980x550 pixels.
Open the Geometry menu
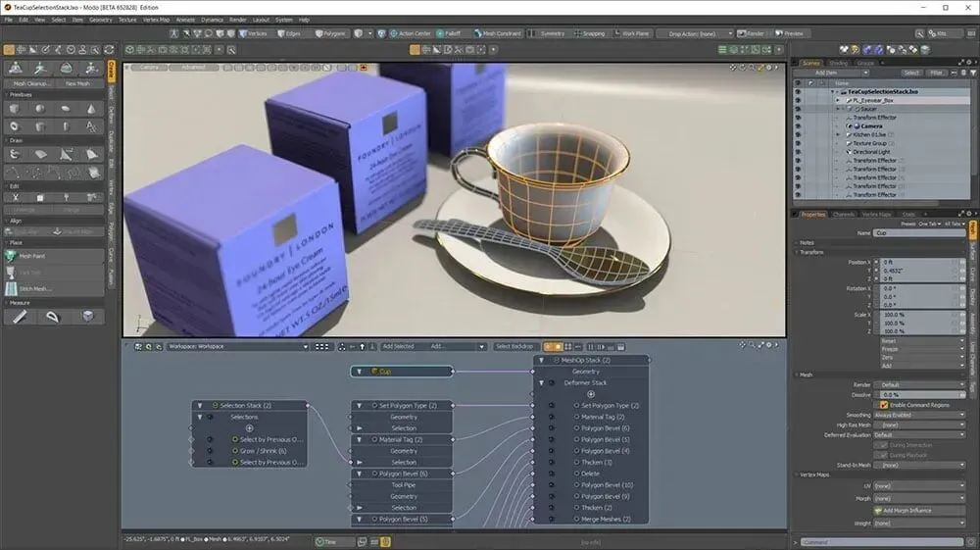[100, 19]
